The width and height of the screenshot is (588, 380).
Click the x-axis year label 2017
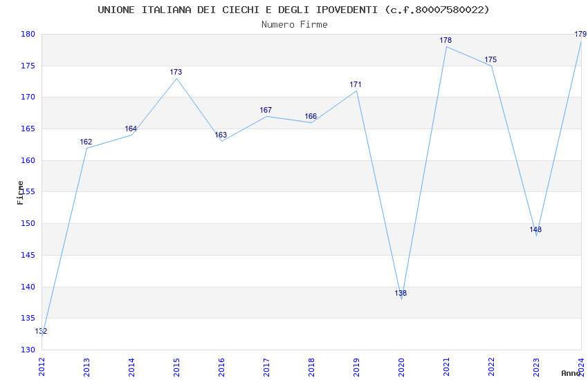point(266,367)
